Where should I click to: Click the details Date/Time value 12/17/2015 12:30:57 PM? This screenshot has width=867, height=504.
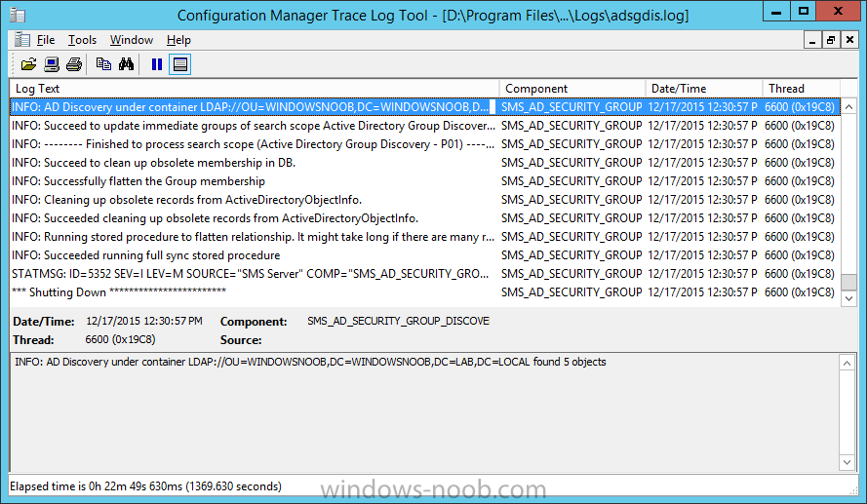144,321
